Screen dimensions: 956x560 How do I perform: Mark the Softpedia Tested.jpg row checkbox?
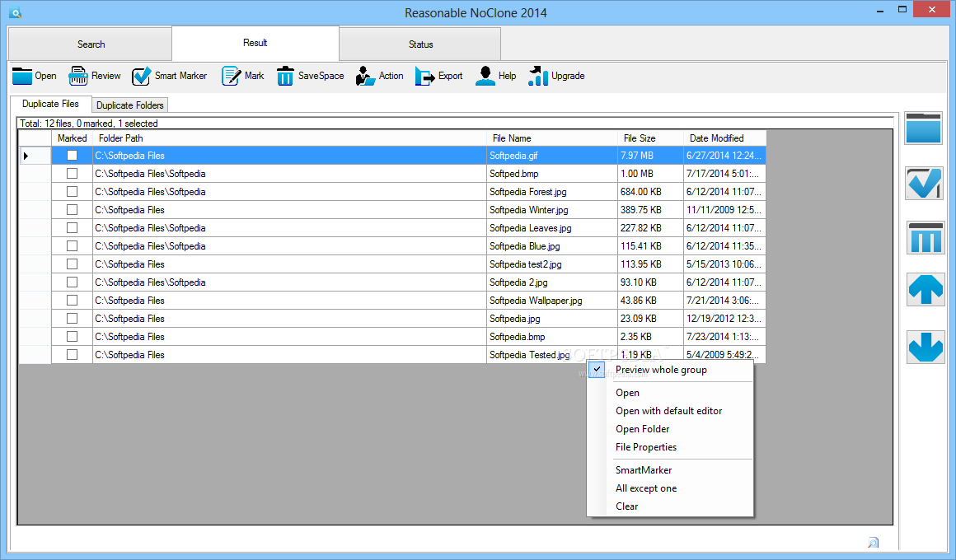(72, 355)
